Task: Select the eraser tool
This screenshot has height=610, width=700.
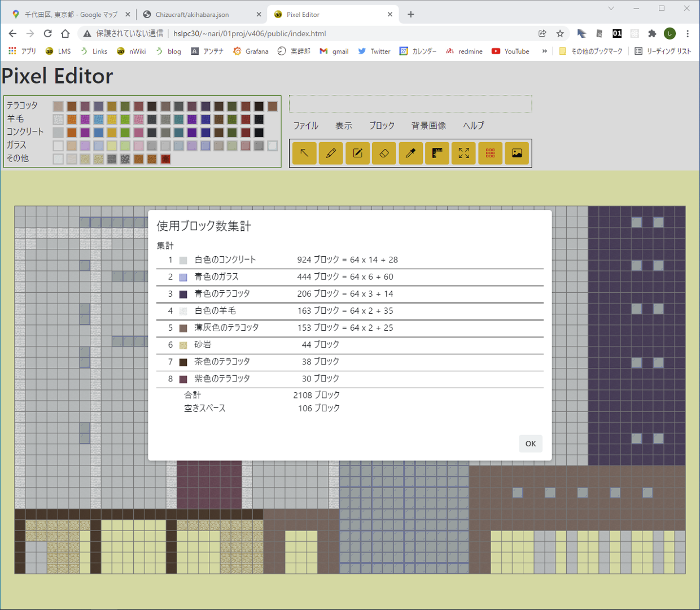Action: [x=384, y=153]
